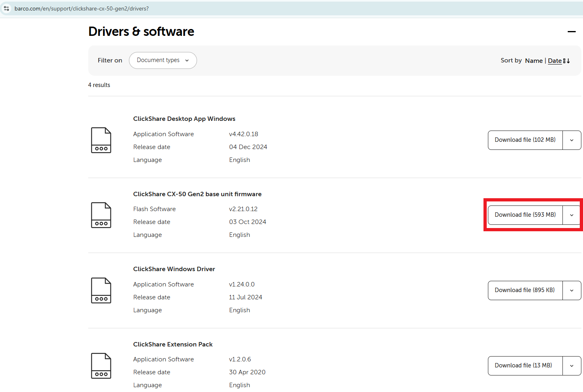Sort results by Name
This screenshot has width=583, height=392.
(534, 61)
